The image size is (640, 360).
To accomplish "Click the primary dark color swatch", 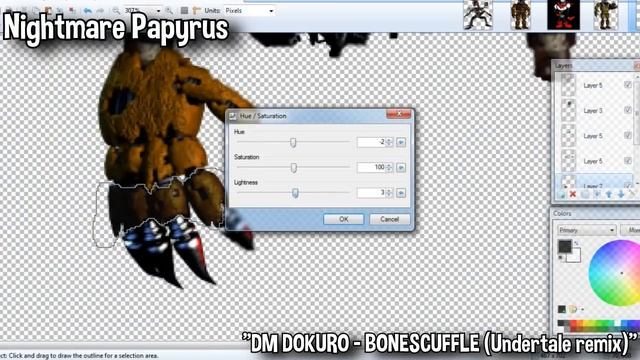I will [x=565, y=246].
